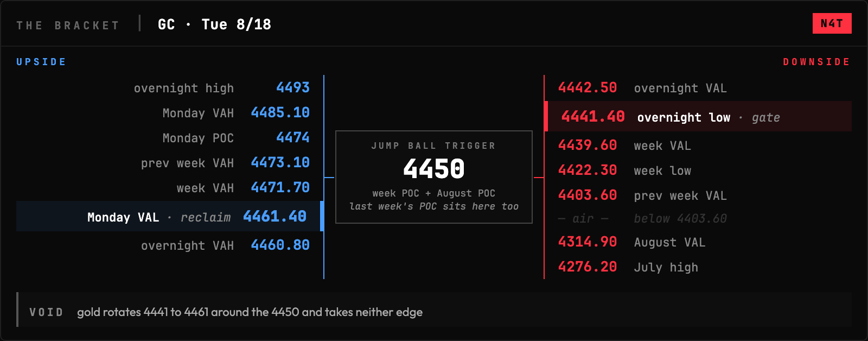Click highlighted overnight low gate 4441.40
Image resolution: width=868 pixels, height=341 pixels.
tap(698, 116)
